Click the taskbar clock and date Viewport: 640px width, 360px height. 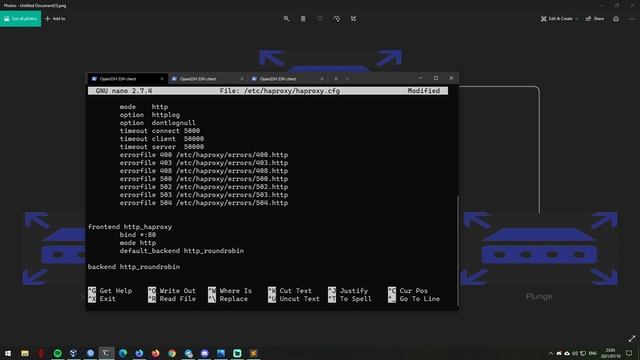(610, 353)
